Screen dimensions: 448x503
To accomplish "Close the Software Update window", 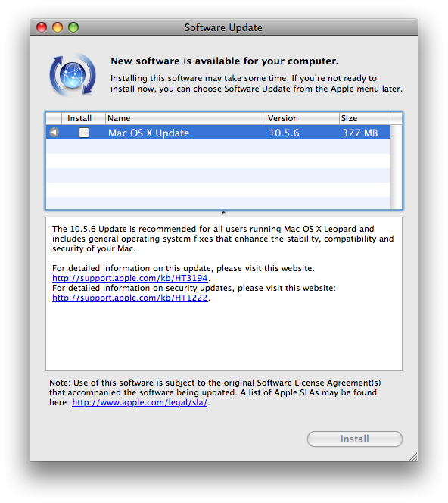I will (42, 27).
